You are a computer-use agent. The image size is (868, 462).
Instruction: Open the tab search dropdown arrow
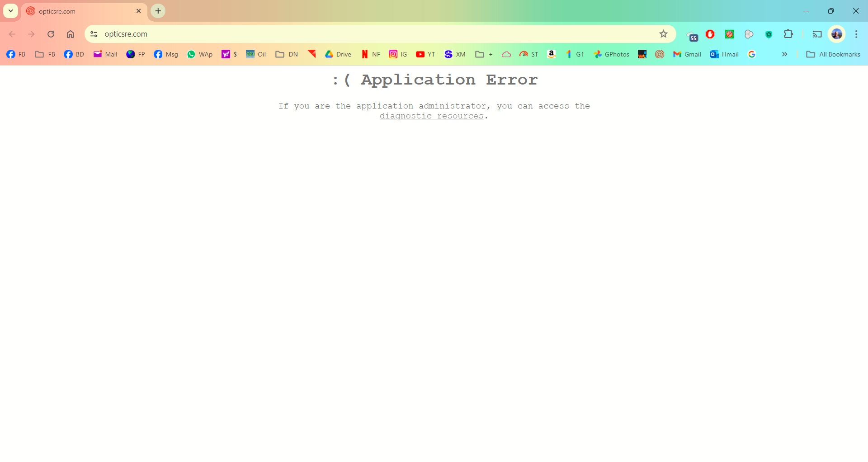tap(10, 11)
